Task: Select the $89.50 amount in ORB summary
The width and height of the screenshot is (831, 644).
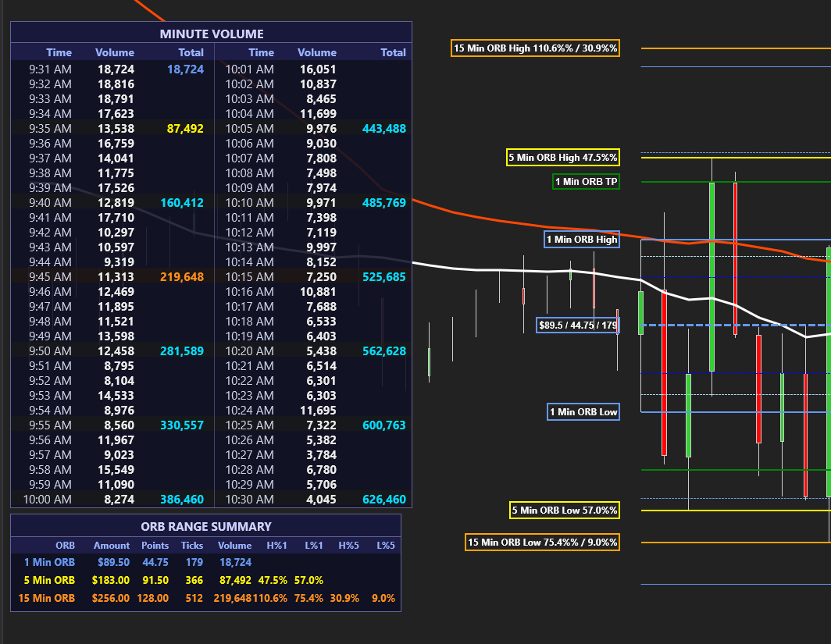Action: [113, 562]
